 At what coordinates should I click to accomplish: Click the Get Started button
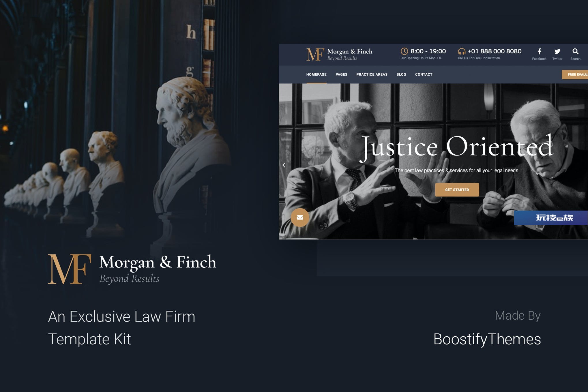point(457,190)
